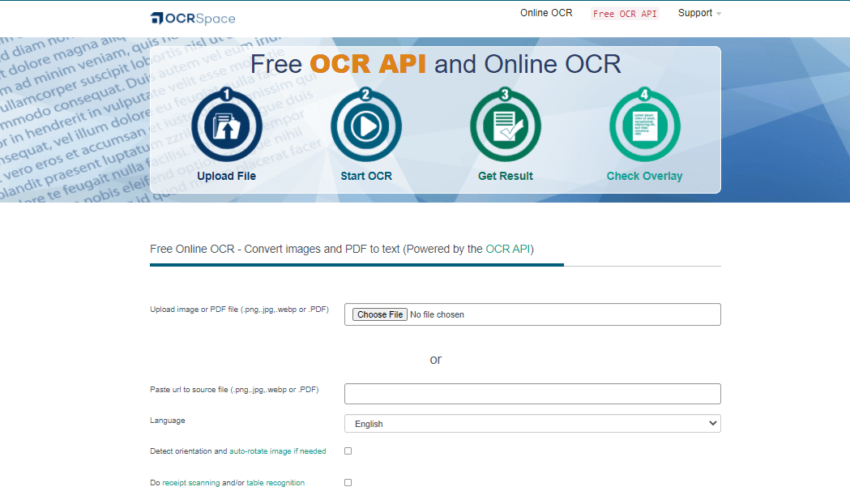Open the Online OCR menu item
This screenshot has height=504, width=850.
tap(546, 13)
